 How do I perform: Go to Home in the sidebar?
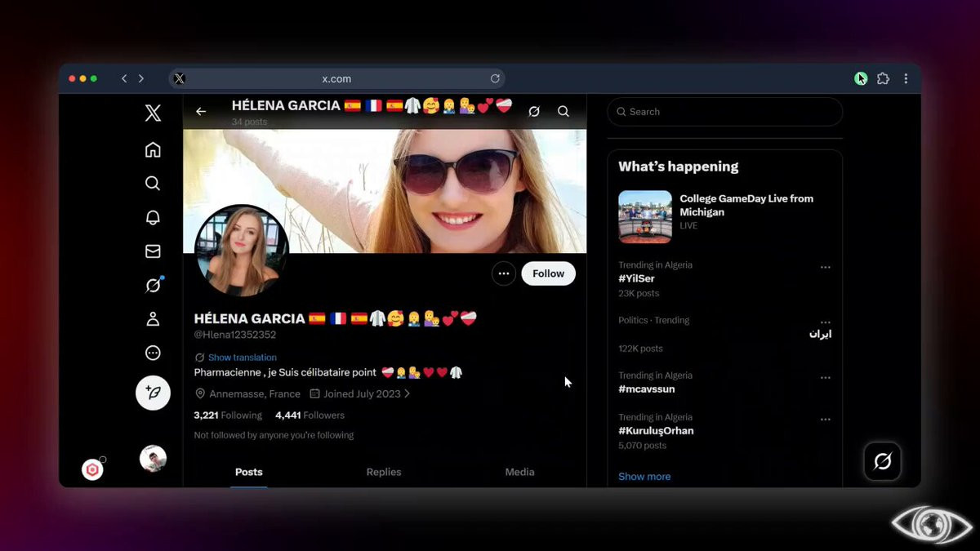click(153, 149)
